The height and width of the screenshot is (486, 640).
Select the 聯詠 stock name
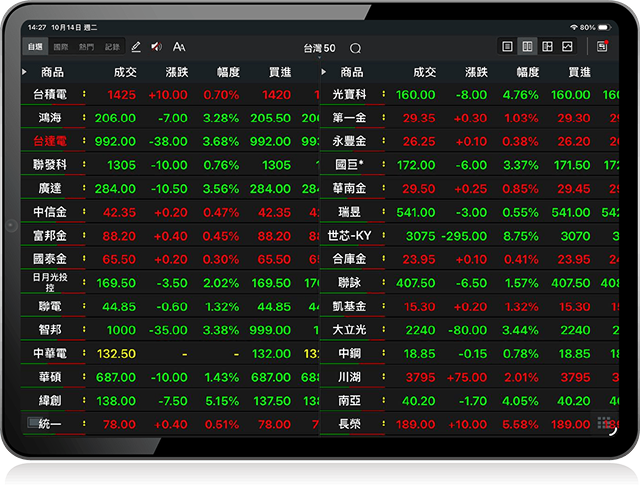(349, 282)
